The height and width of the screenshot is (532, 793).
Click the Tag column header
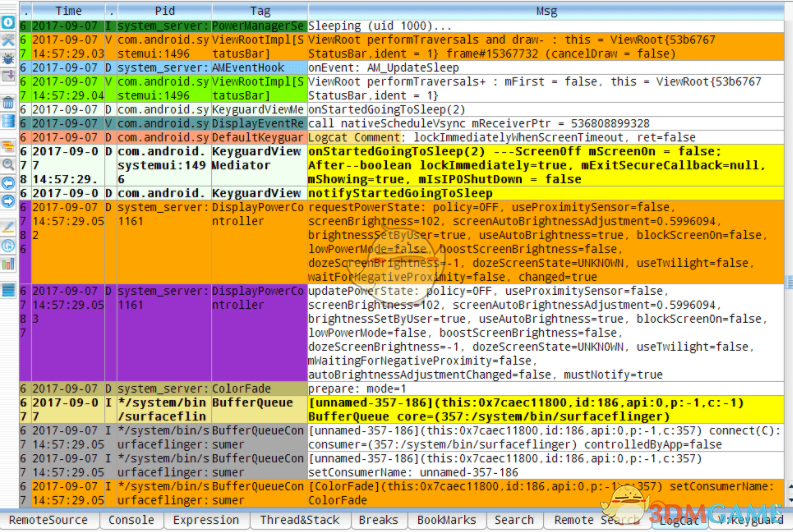260,11
